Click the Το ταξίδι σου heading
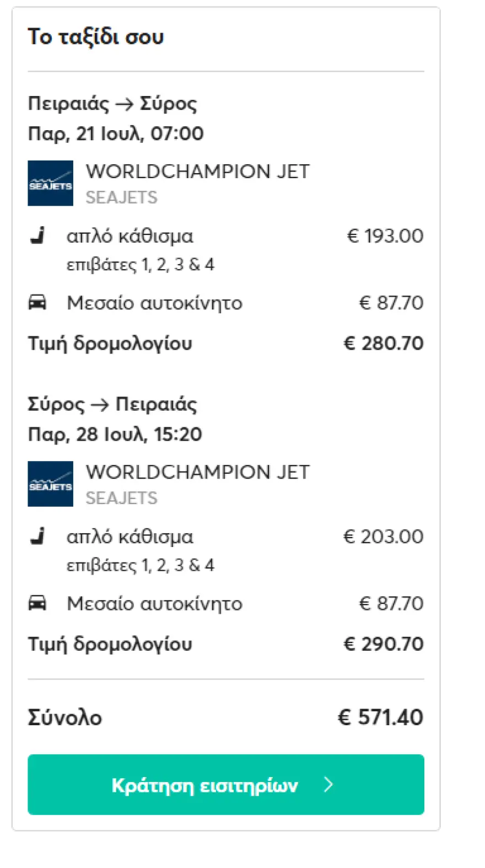The height and width of the screenshot is (868, 485). (x=96, y=37)
